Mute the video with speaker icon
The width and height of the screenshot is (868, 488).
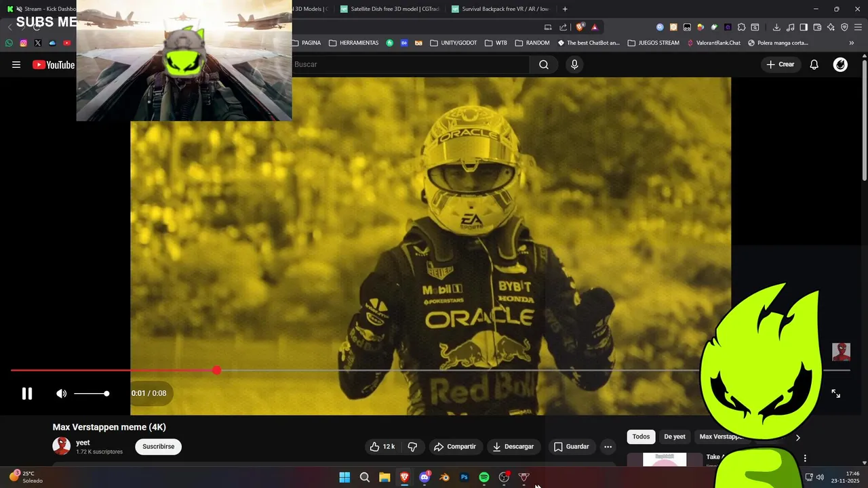(61, 393)
